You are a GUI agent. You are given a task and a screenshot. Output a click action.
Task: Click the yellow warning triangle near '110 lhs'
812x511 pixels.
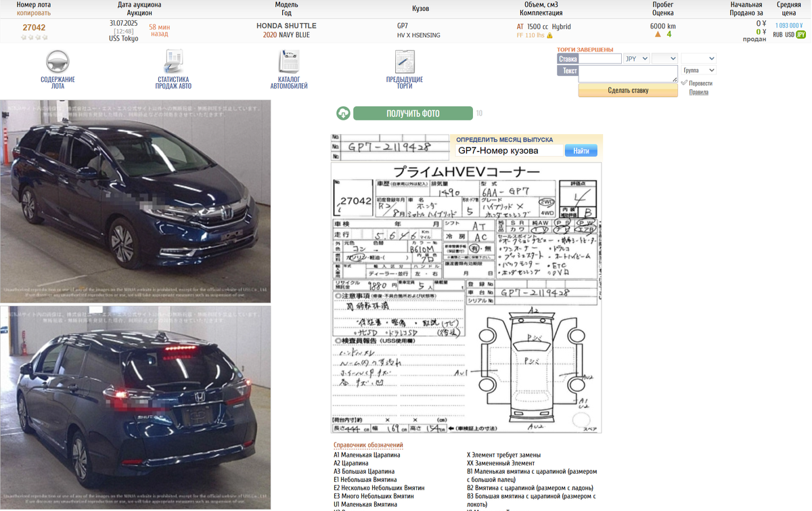click(549, 35)
